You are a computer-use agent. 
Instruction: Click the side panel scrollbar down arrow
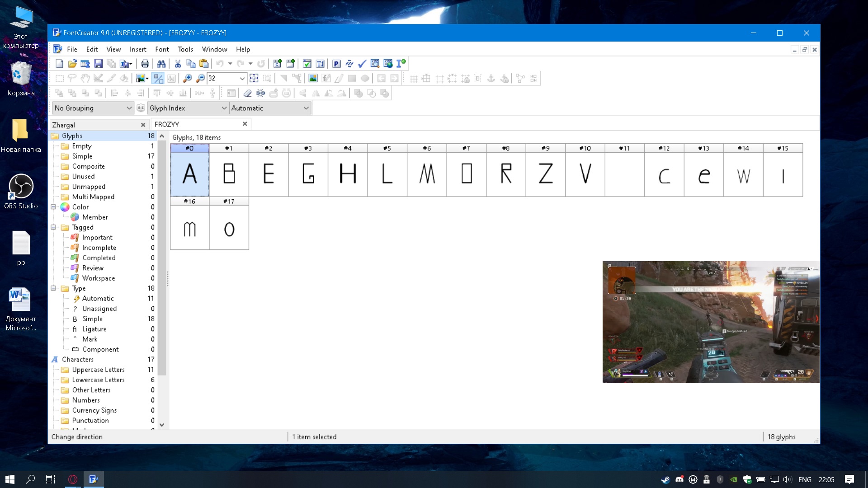click(161, 425)
